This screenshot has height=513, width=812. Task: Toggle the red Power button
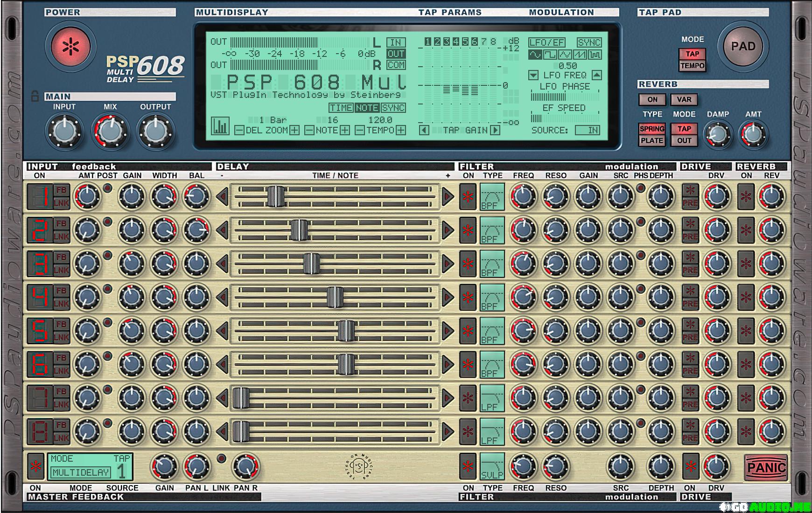coord(70,47)
